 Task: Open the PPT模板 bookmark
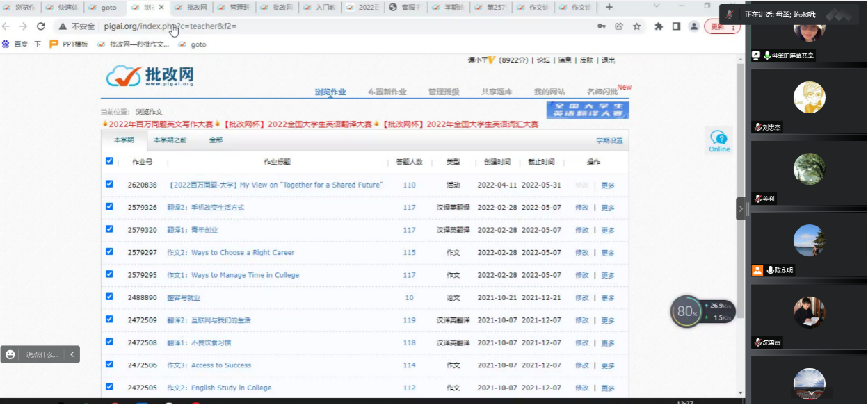coord(69,44)
